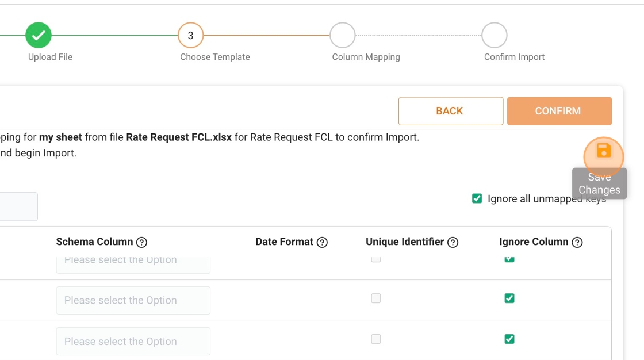Click help icon beside Ignore Column header
The image size is (644, 360).
tap(577, 242)
